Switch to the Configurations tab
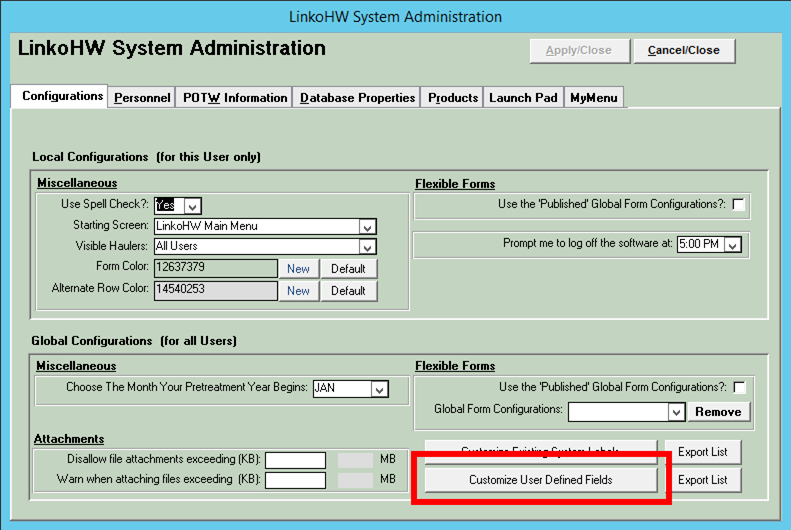 click(x=60, y=96)
